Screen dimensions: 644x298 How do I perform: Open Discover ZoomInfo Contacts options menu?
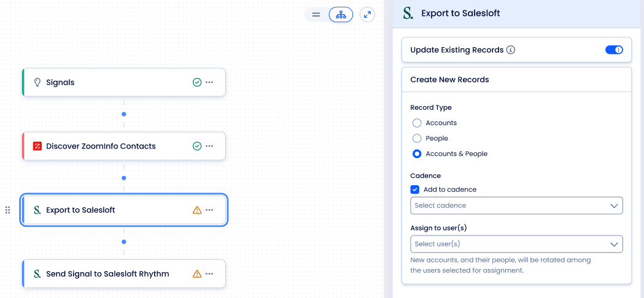click(x=209, y=146)
